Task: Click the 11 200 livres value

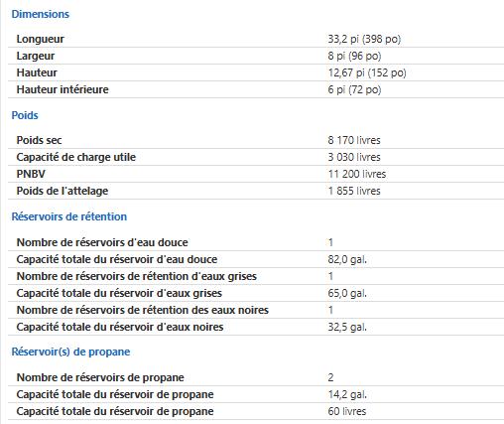Action: click(x=357, y=174)
